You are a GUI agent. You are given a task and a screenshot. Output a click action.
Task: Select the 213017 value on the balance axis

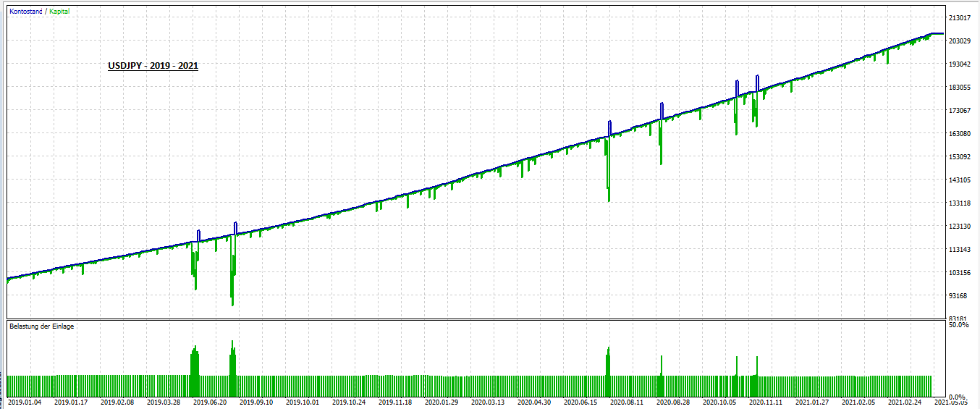958,17
